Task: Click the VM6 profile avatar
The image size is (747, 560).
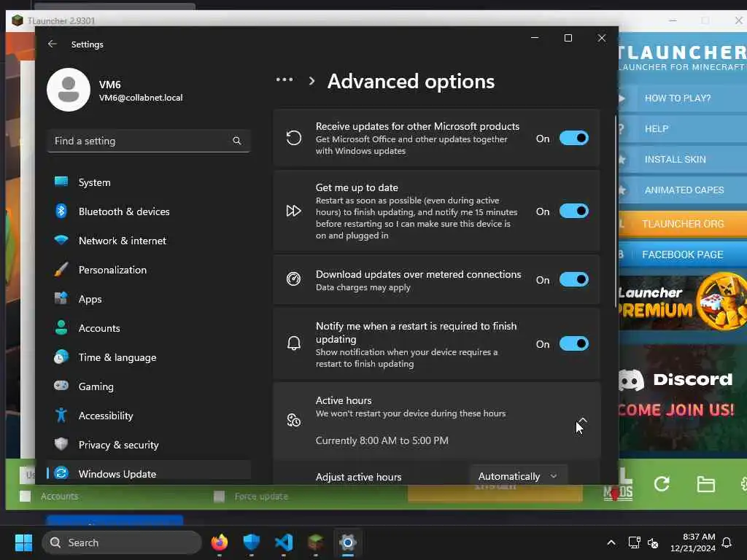Action: point(69,90)
